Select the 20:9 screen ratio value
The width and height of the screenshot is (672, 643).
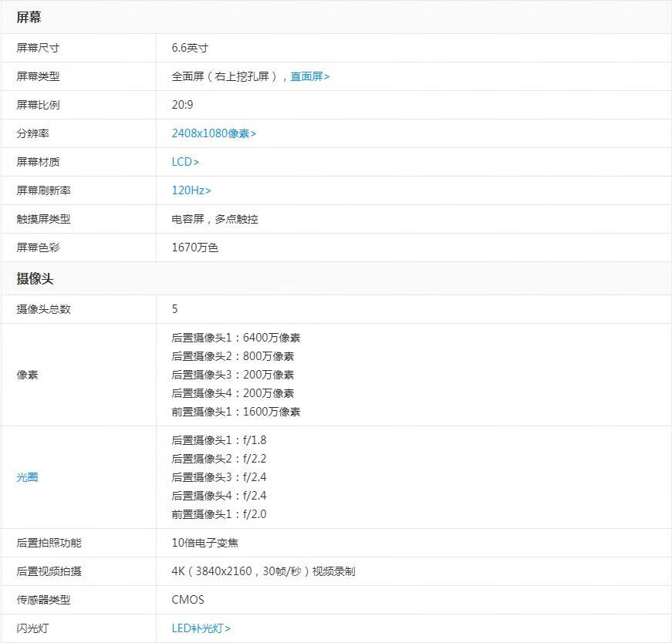tap(182, 105)
